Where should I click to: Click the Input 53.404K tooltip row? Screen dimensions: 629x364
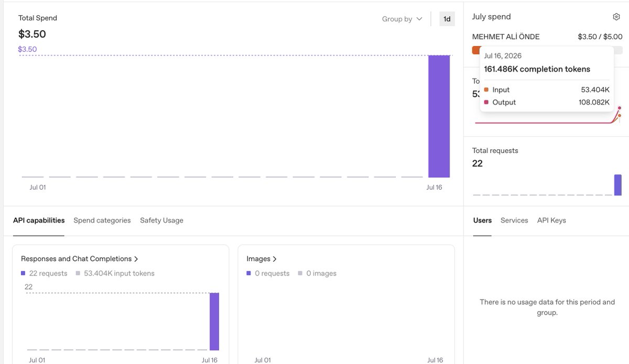[547, 90]
